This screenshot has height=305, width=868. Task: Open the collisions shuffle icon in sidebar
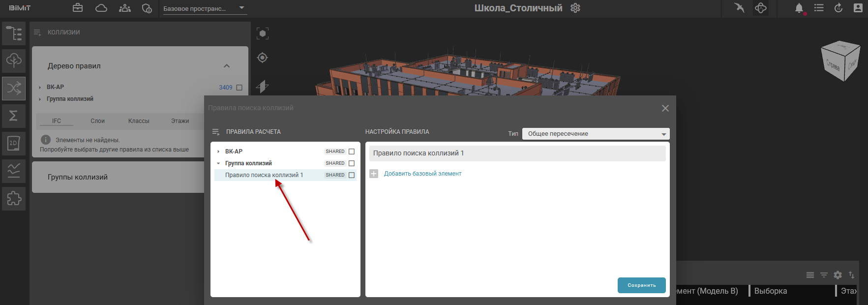14,89
